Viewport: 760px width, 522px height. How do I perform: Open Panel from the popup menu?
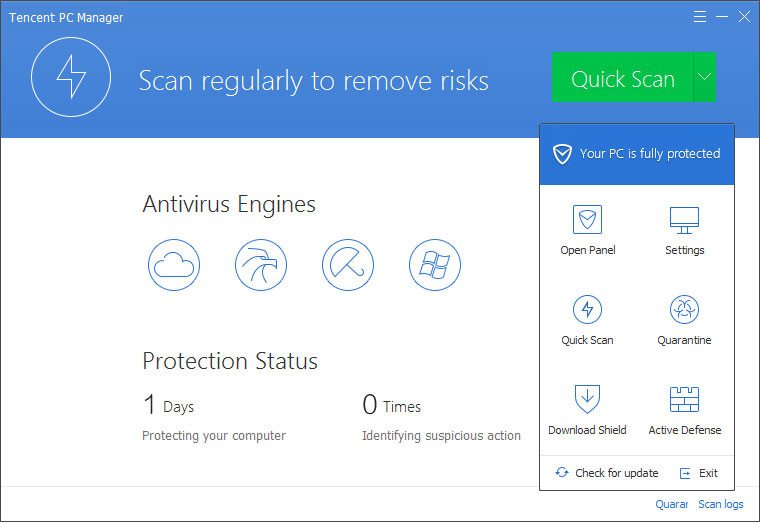(587, 230)
